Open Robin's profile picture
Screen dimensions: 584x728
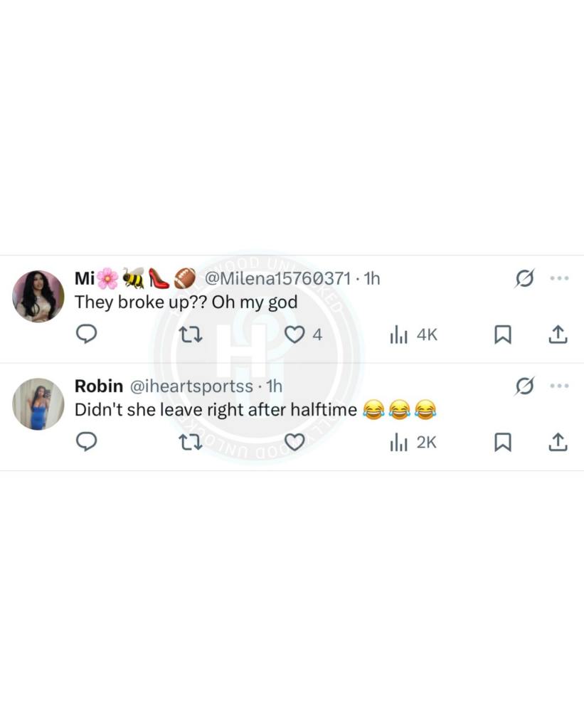click(38, 404)
